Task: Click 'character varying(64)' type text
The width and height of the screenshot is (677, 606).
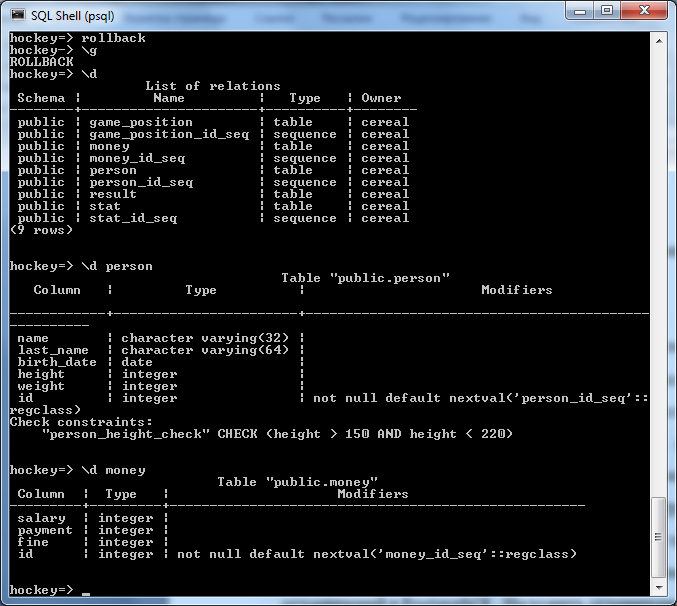Action: (x=205, y=350)
